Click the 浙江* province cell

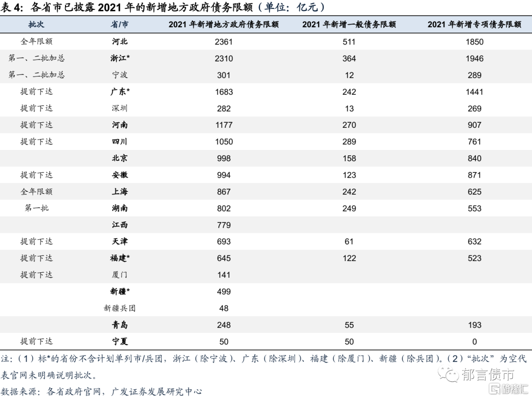(x=120, y=58)
